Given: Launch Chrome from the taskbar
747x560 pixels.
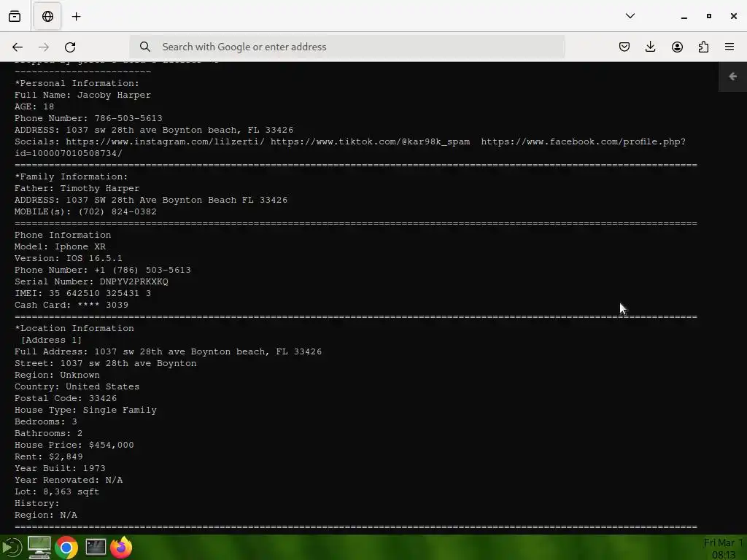Looking at the screenshot, I should 66,548.
